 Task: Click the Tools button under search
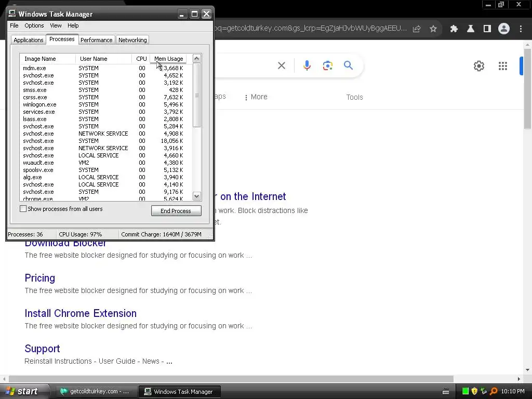354,97
